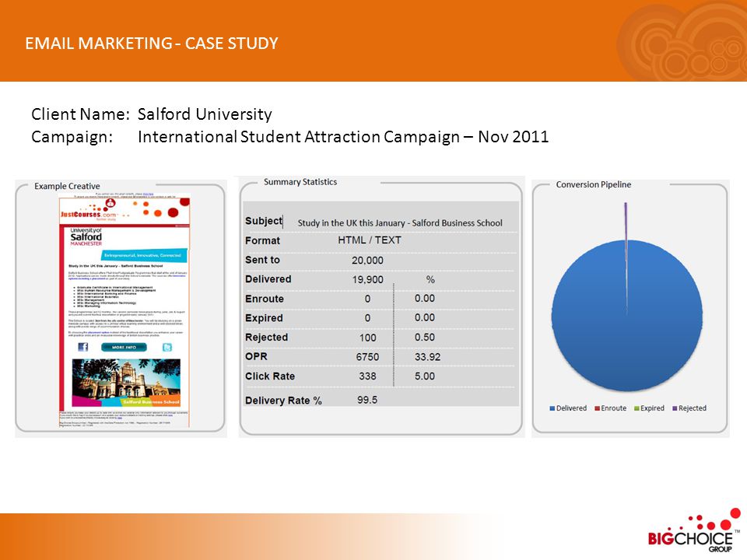Select the 'International Student Attraction Campaign – Nov 2011' text
Viewport: 747px width, 560px height.
click(x=343, y=137)
